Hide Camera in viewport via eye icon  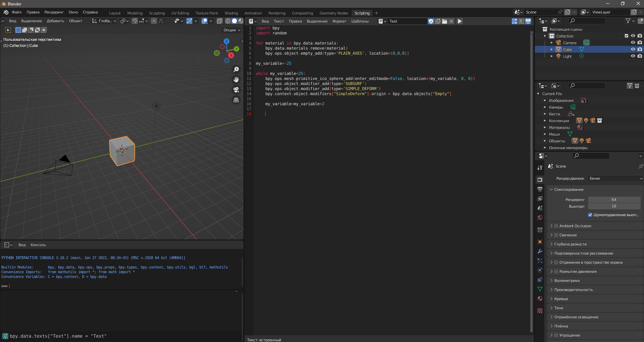click(x=633, y=42)
